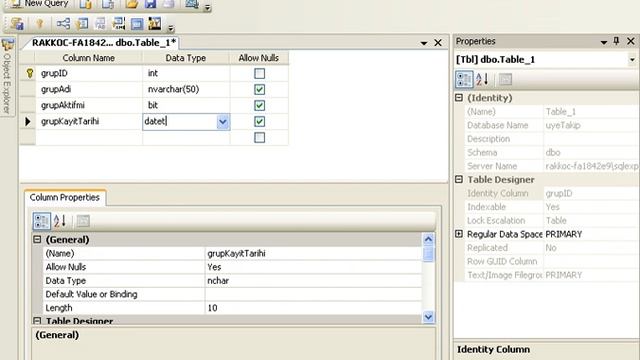The width and height of the screenshot is (640, 360).
Task: Click the Column Name header
Action: pyautogui.click(x=89, y=58)
